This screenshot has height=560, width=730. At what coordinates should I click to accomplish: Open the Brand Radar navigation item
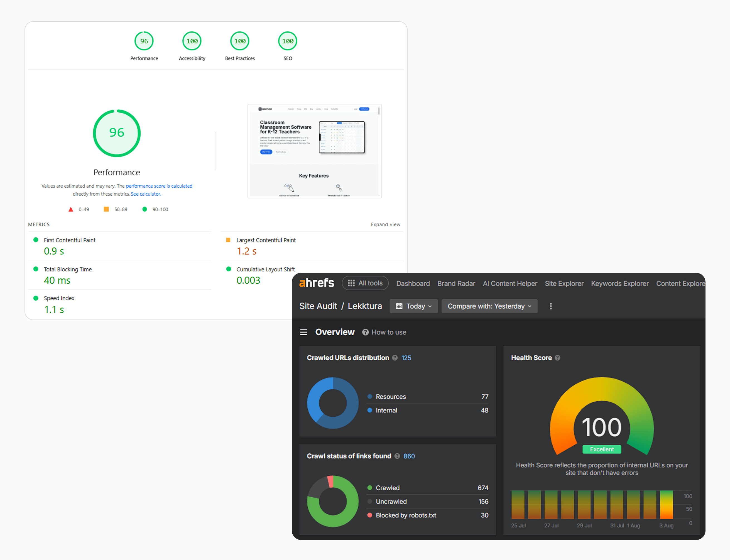[456, 283]
